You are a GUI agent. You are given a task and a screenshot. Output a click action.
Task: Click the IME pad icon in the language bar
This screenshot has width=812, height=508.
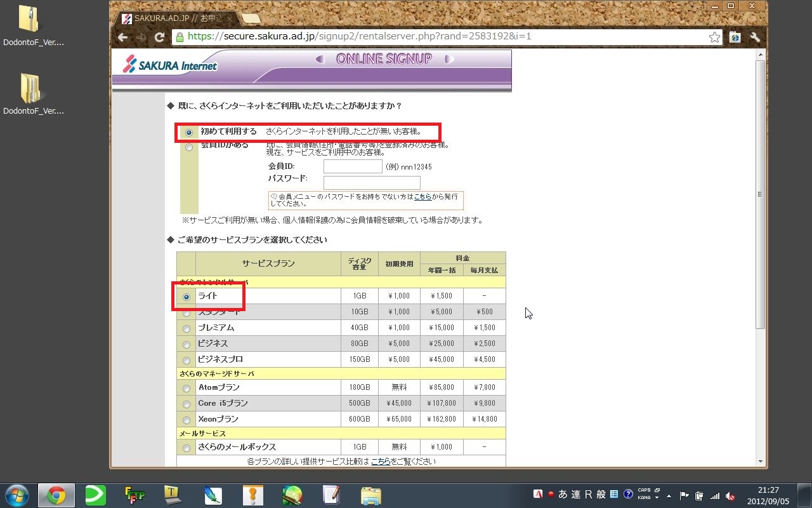614,495
